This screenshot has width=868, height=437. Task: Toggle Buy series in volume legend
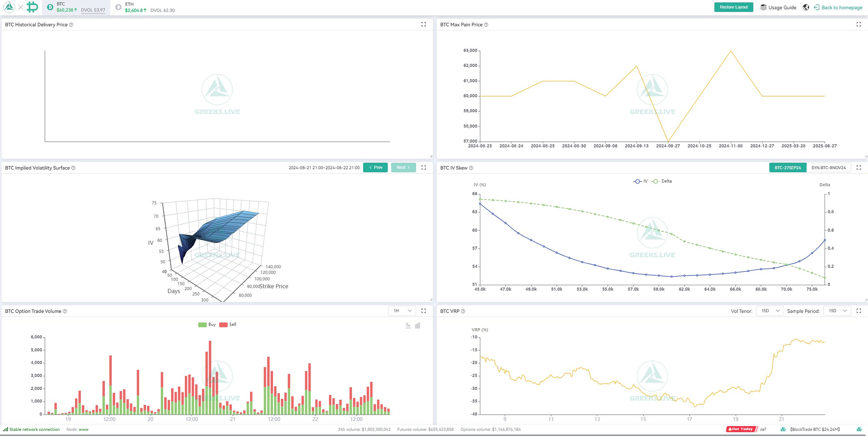click(x=207, y=324)
